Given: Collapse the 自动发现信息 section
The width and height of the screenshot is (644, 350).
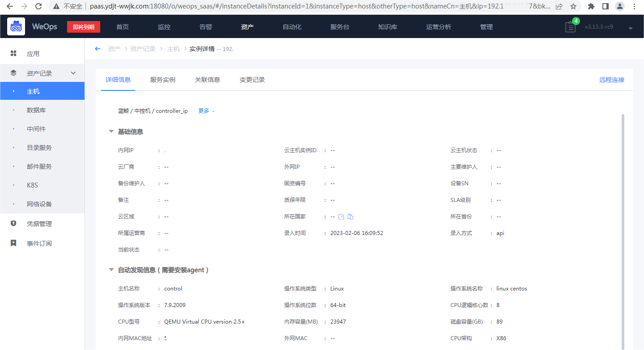Looking at the screenshot, I should (x=111, y=270).
